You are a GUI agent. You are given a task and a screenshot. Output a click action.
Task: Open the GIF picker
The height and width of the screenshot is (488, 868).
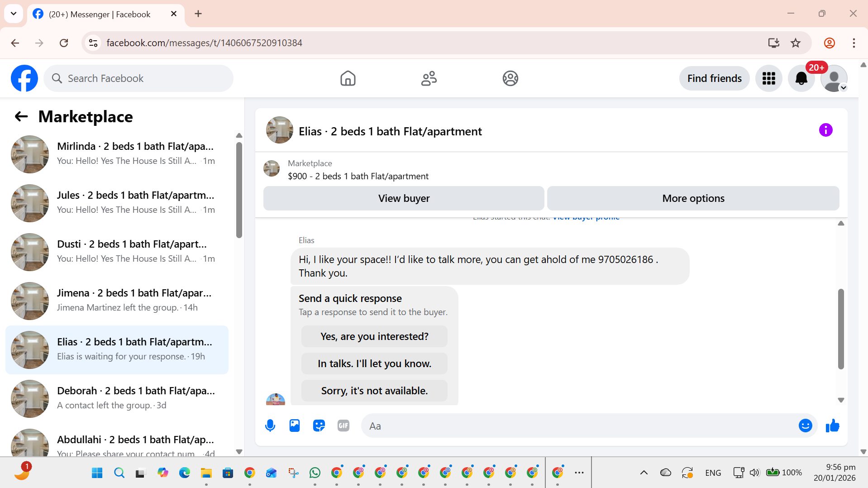click(x=343, y=426)
